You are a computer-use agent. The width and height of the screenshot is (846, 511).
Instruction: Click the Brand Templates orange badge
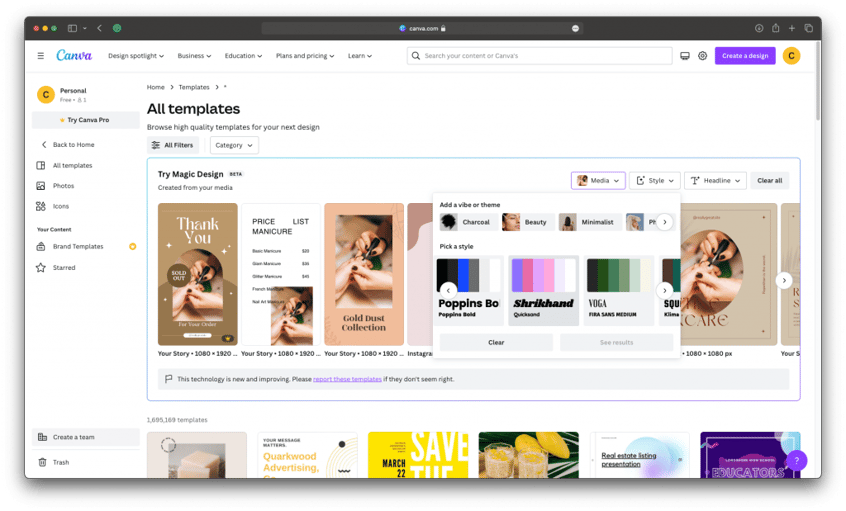132,247
